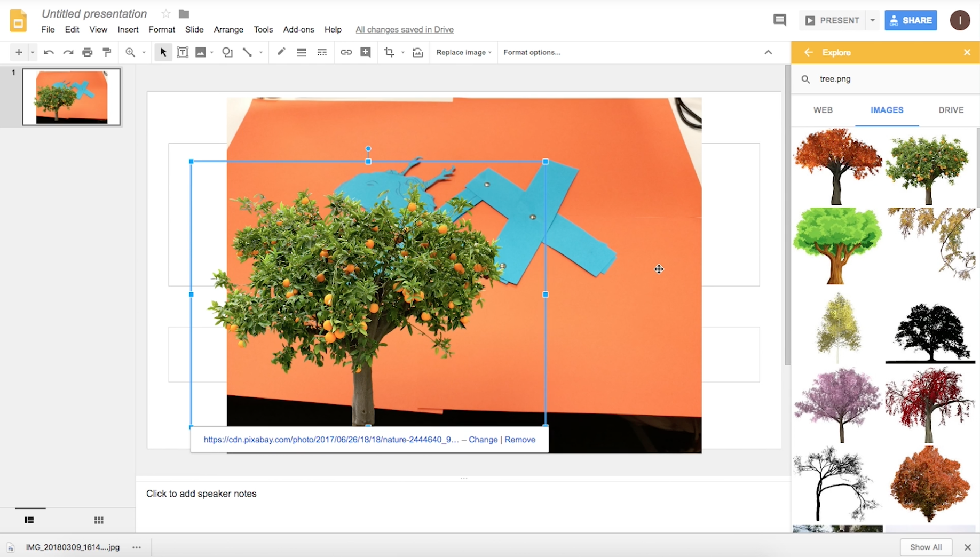Click the new slide plus icon
Screen dimensions: 980x557
19,52
